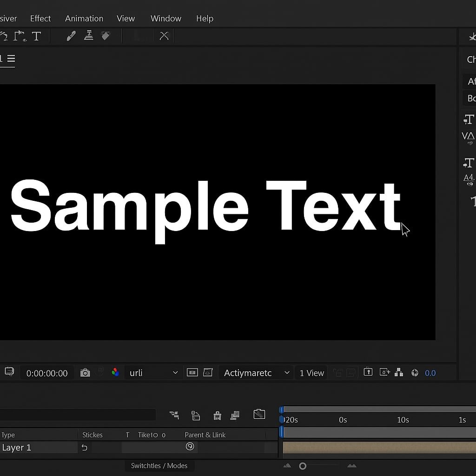The image size is (476, 476).
Task: Open the composition panel hamburger menu
Action: [x=11, y=59]
